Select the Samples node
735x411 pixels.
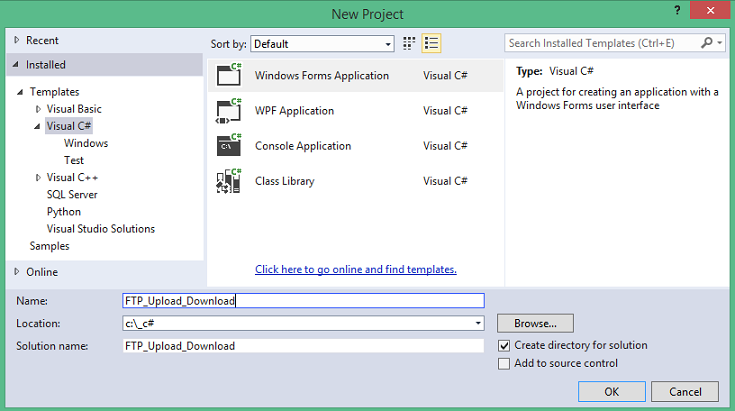(49, 246)
